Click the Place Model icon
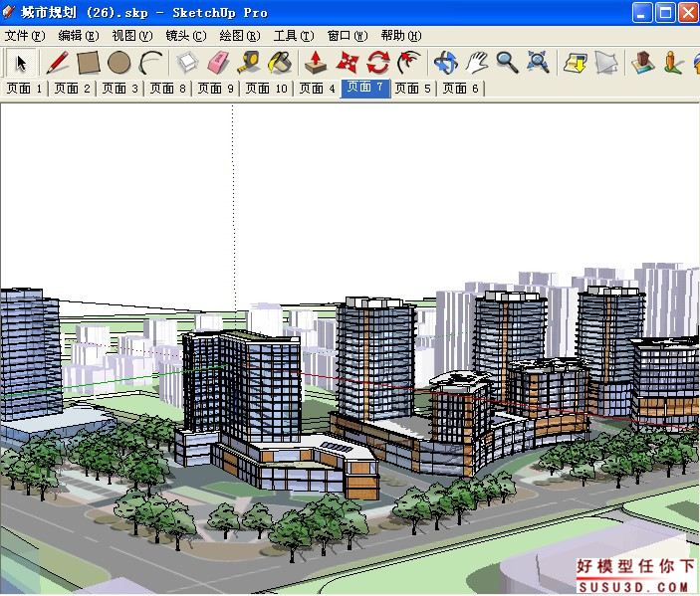700x596 pixels. tap(643, 63)
